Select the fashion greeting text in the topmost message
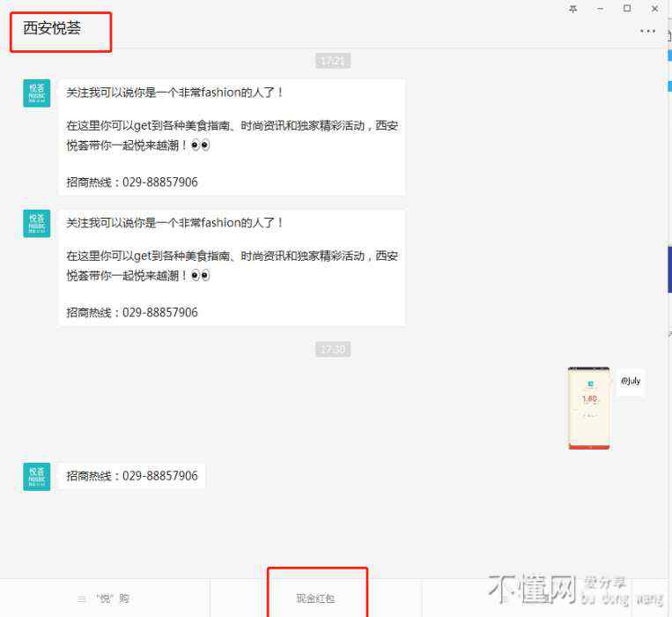The height and width of the screenshot is (617, 672). coord(175,93)
